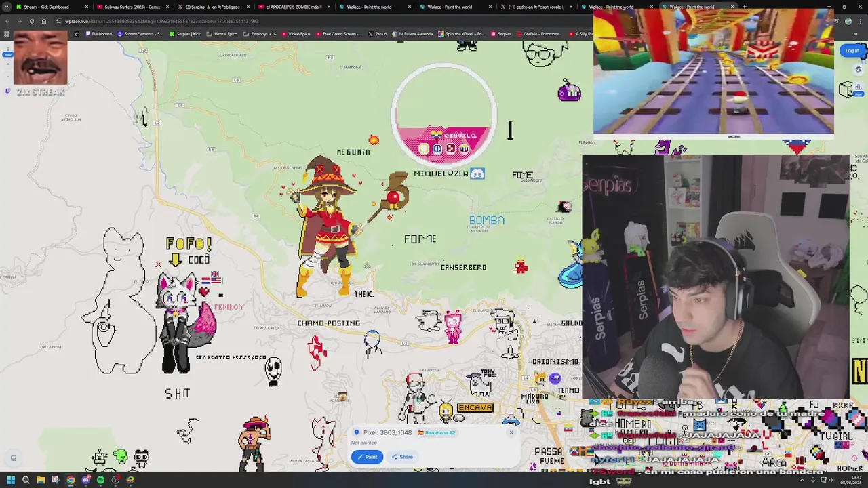This screenshot has width=868, height=488.
Task: Click the Megumin pixel art on the map
Action: [329, 227]
